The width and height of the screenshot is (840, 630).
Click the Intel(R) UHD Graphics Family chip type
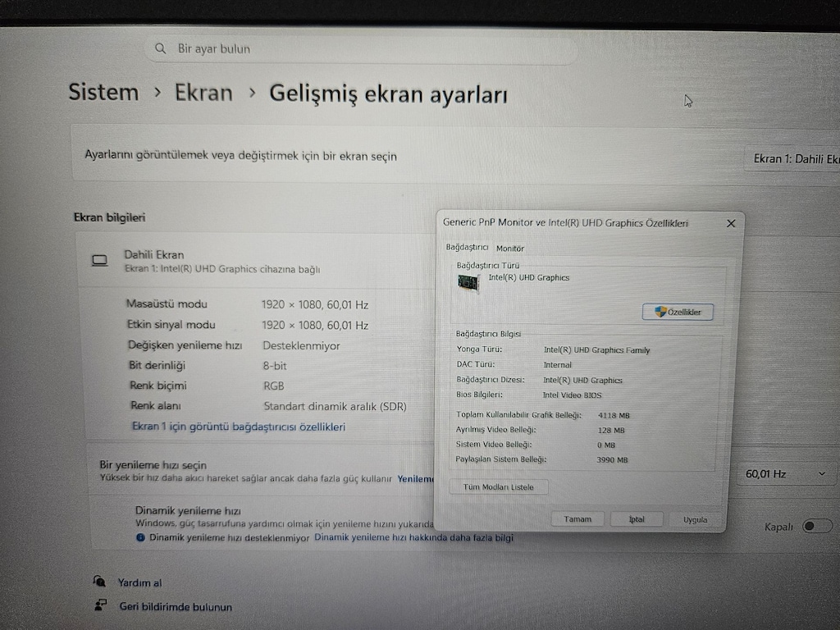(597, 349)
